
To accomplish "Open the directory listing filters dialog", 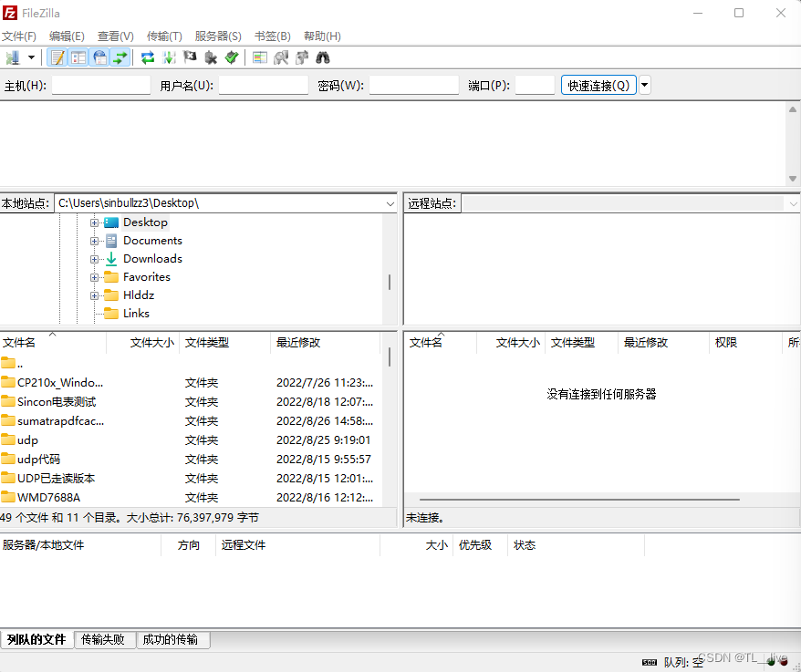I will tap(259, 57).
